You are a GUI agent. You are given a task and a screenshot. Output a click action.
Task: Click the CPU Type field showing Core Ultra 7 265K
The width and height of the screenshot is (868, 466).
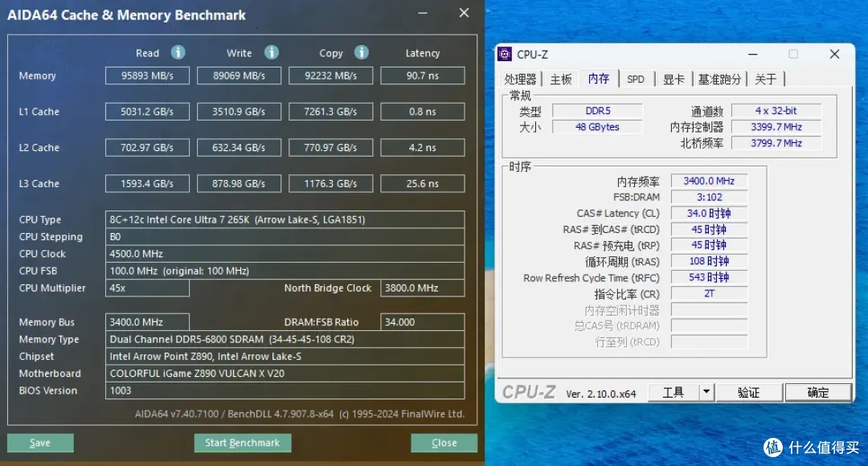point(285,219)
